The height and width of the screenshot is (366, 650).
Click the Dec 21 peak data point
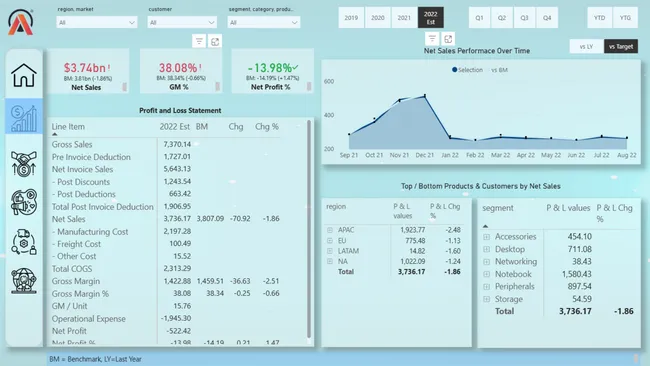pyautogui.click(x=425, y=96)
